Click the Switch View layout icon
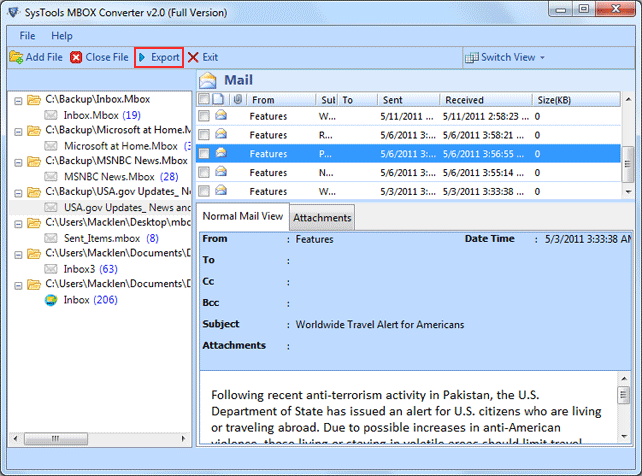The width and height of the screenshot is (642, 476). [x=471, y=57]
